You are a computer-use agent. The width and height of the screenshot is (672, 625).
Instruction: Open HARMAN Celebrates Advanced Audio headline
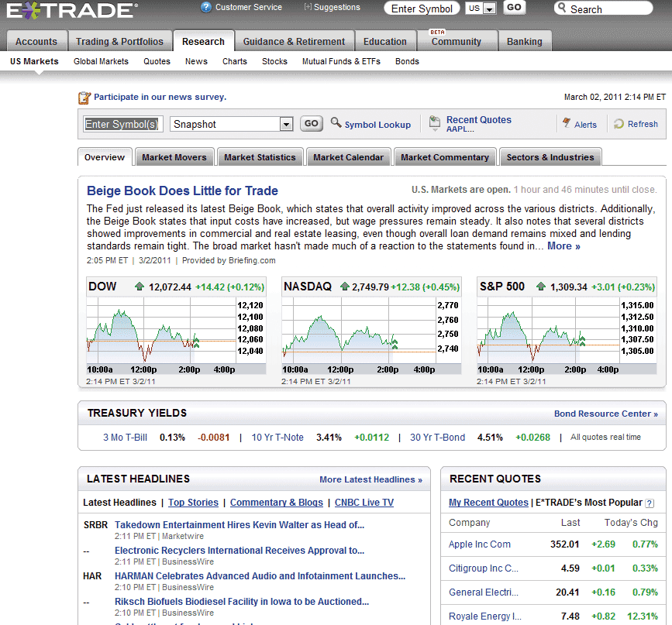(x=260, y=576)
